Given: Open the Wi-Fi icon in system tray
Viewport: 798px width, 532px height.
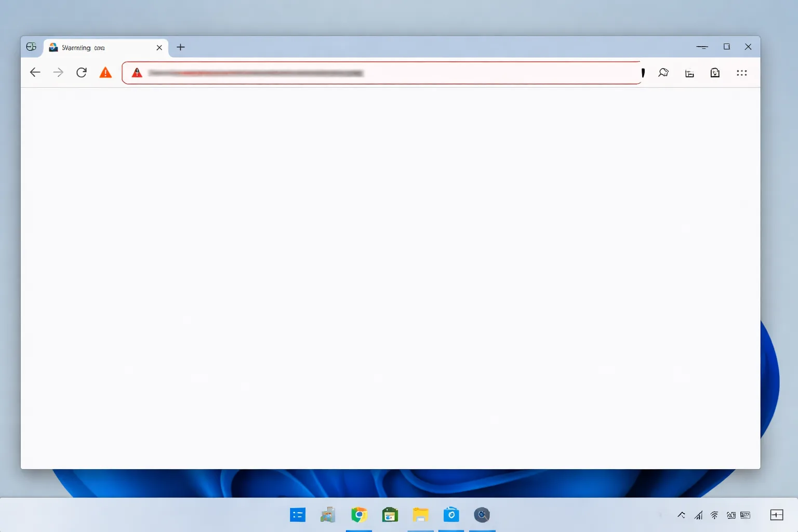Looking at the screenshot, I should tap(714, 515).
